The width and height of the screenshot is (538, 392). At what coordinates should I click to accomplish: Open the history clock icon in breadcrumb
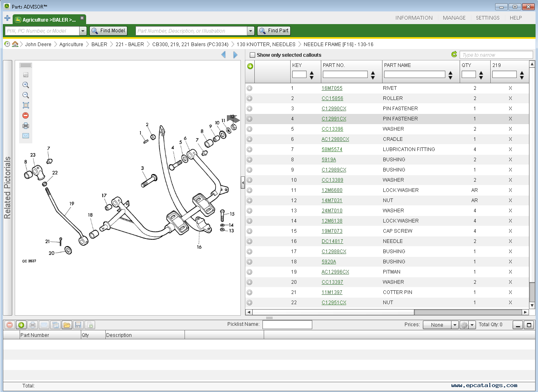tap(7, 44)
